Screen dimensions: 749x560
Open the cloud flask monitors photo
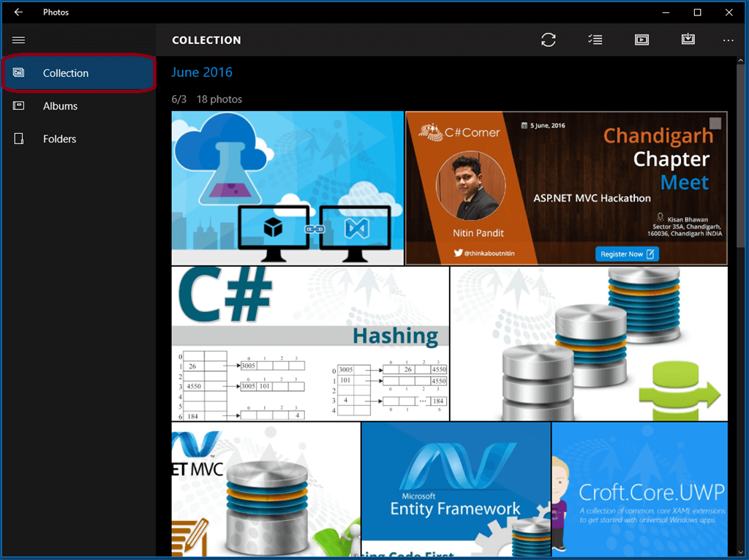(287, 188)
